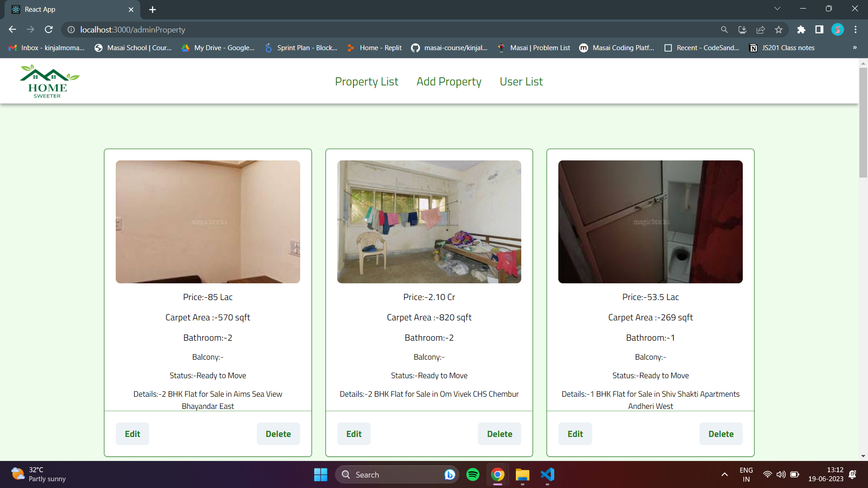Edit the 85 Lac property
The image size is (868, 488).
132,434
